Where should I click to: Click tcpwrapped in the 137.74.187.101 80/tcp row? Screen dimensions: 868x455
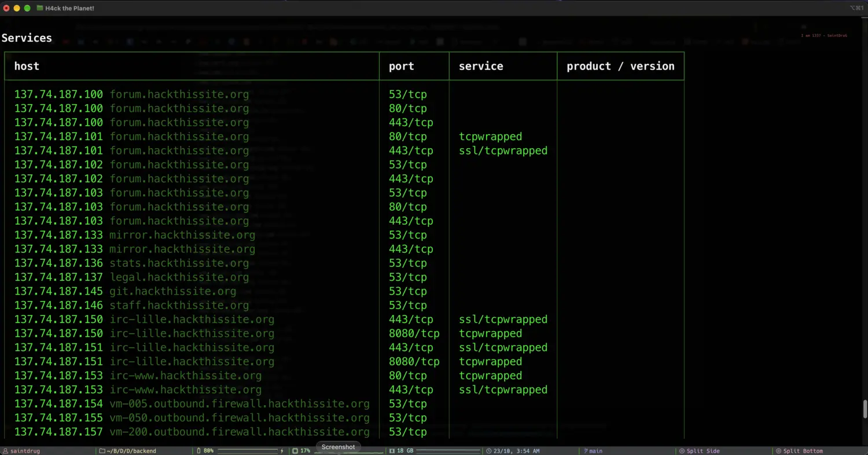point(490,137)
